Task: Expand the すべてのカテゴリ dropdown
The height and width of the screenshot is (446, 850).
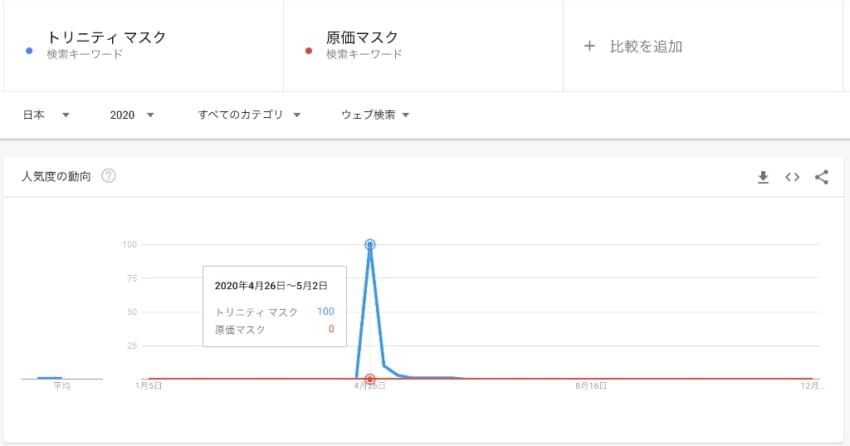Action: (x=249, y=115)
